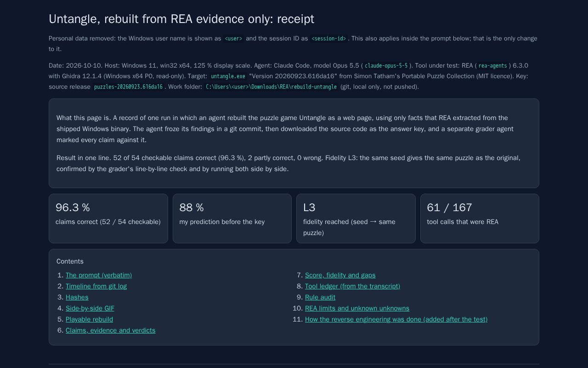
Task: Click the "rea-agents" code tag
Action: [493, 66]
